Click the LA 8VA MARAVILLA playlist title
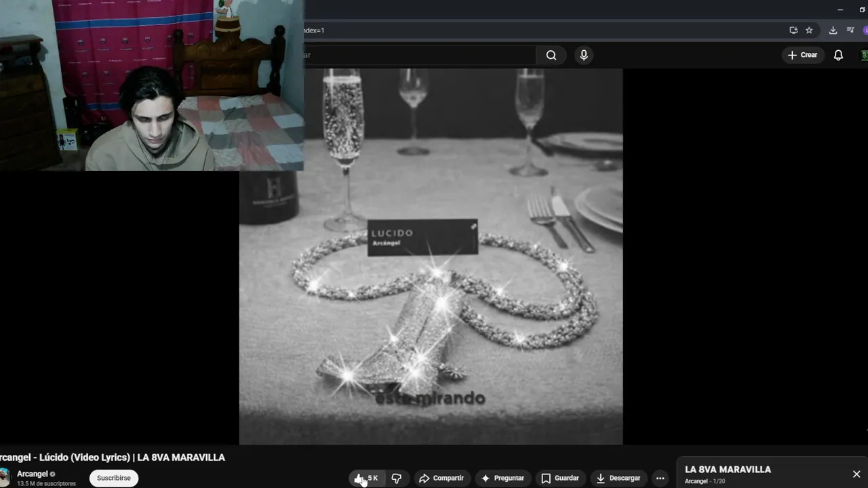The width and height of the screenshot is (868, 488). pyautogui.click(x=728, y=469)
